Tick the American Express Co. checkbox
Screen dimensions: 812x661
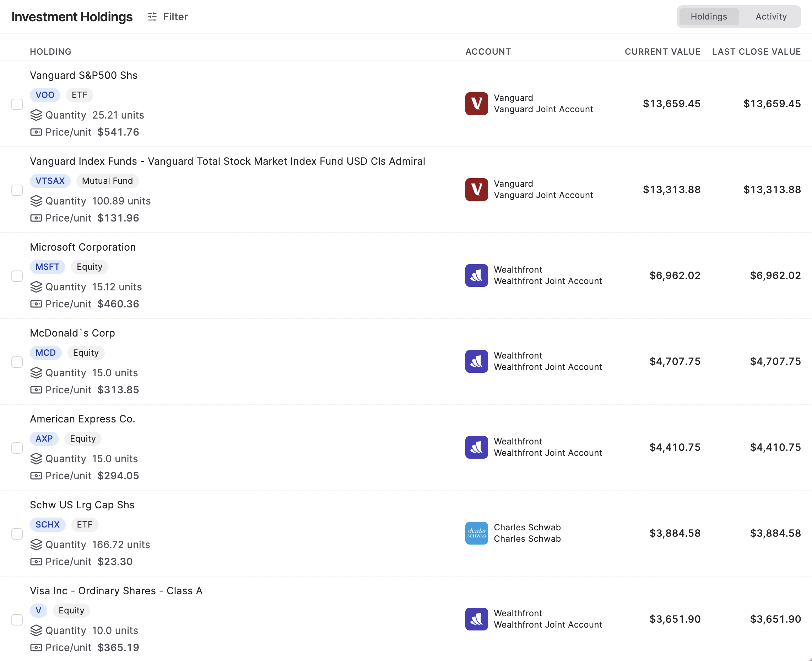(17, 448)
